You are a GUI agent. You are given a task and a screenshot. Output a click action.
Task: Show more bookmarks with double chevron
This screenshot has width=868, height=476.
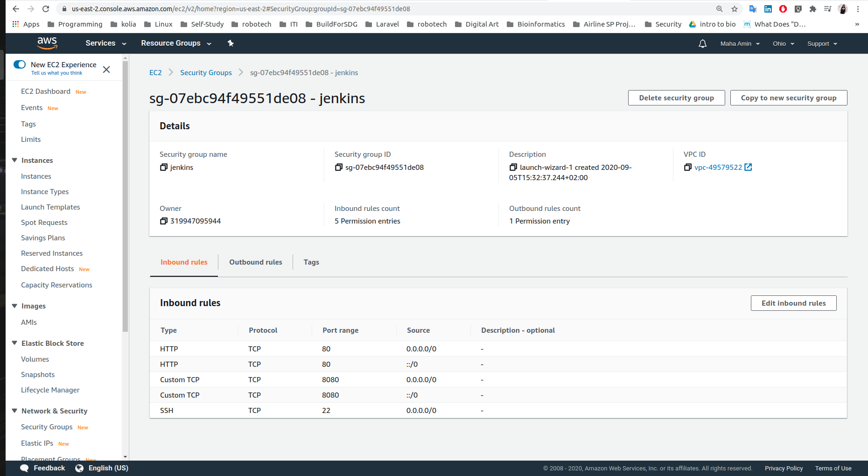point(857,24)
